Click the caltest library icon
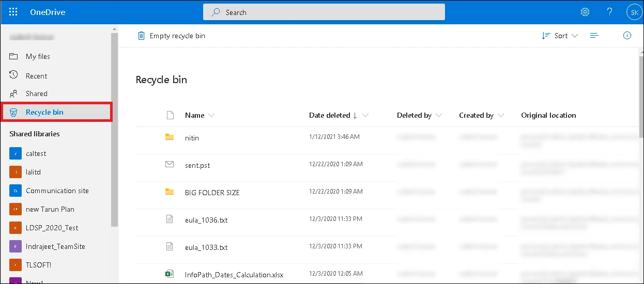644x284 pixels. pyautogui.click(x=16, y=153)
